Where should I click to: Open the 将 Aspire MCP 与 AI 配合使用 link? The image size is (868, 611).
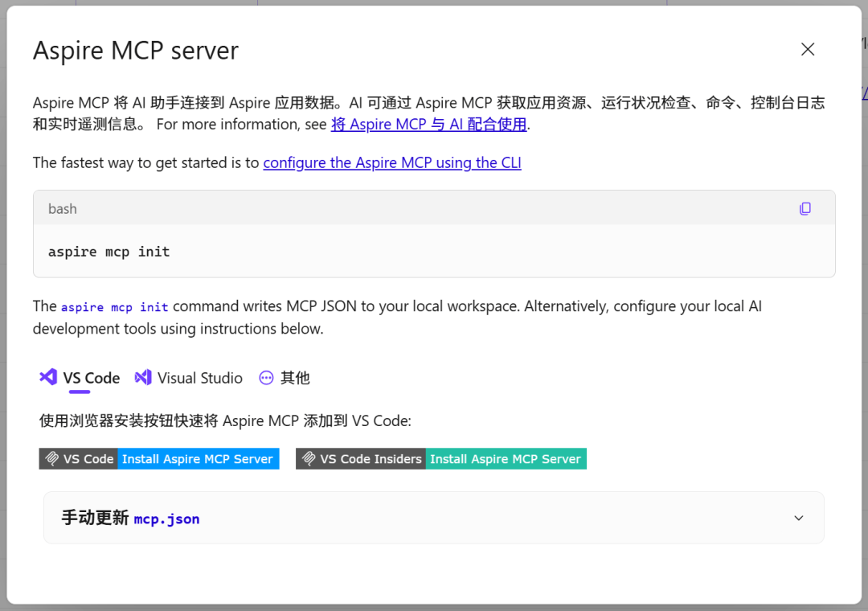point(428,124)
